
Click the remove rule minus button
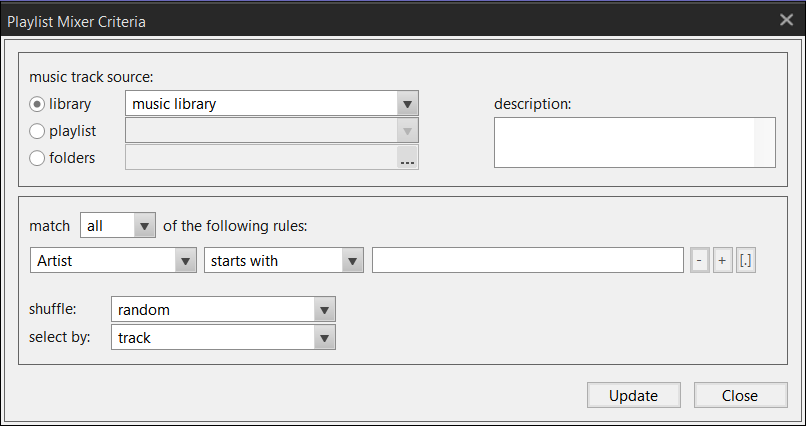click(x=700, y=261)
